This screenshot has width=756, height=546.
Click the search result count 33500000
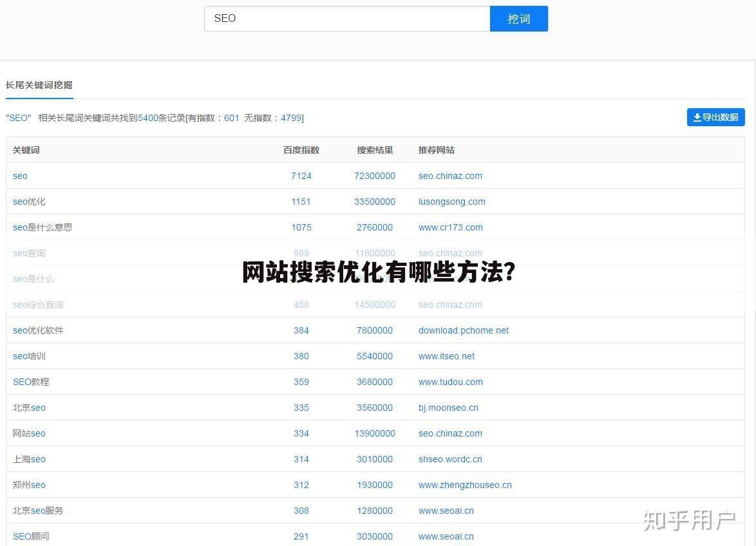(375, 202)
